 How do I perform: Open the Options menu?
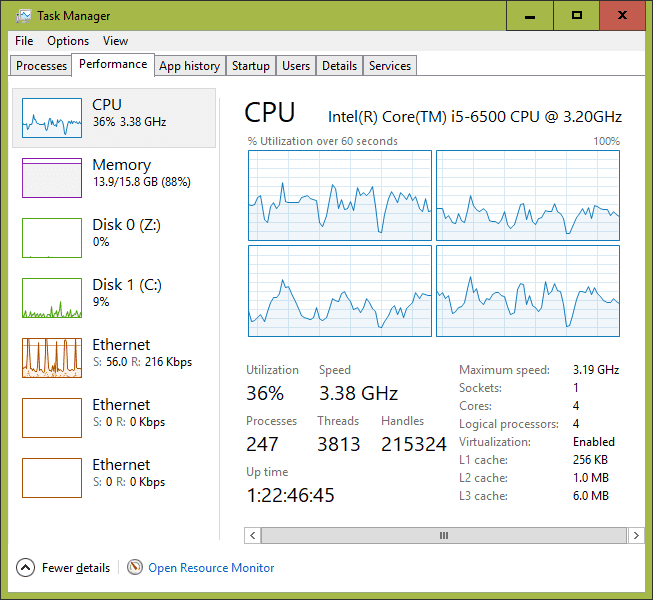point(68,41)
